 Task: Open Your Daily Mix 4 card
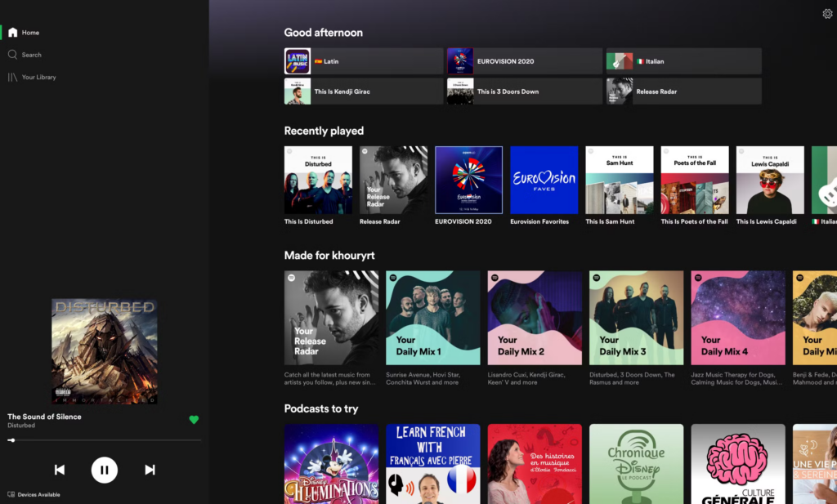tap(738, 318)
